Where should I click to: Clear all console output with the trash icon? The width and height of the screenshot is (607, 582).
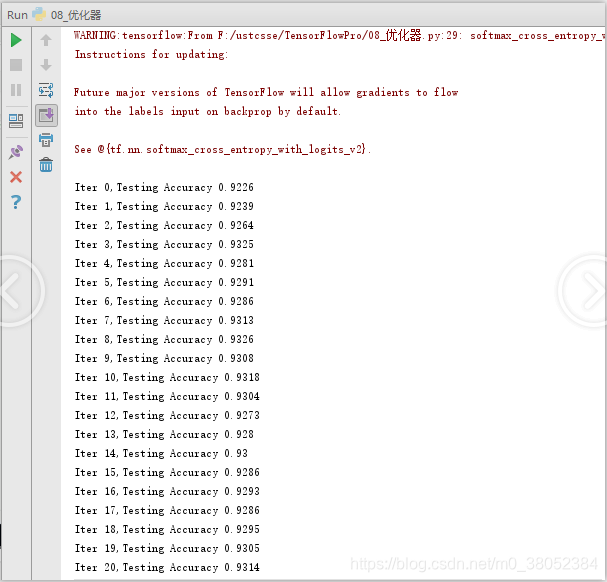coord(46,165)
